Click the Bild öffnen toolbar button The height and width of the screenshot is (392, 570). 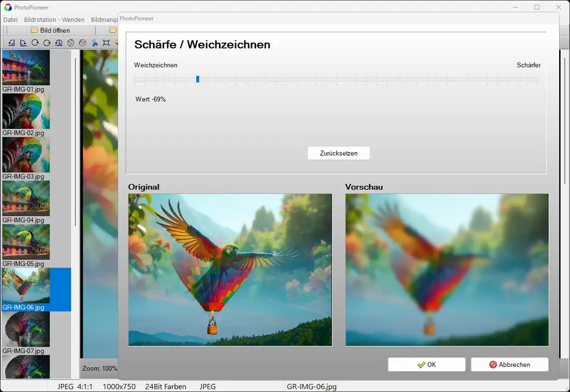tap(50, 30)
